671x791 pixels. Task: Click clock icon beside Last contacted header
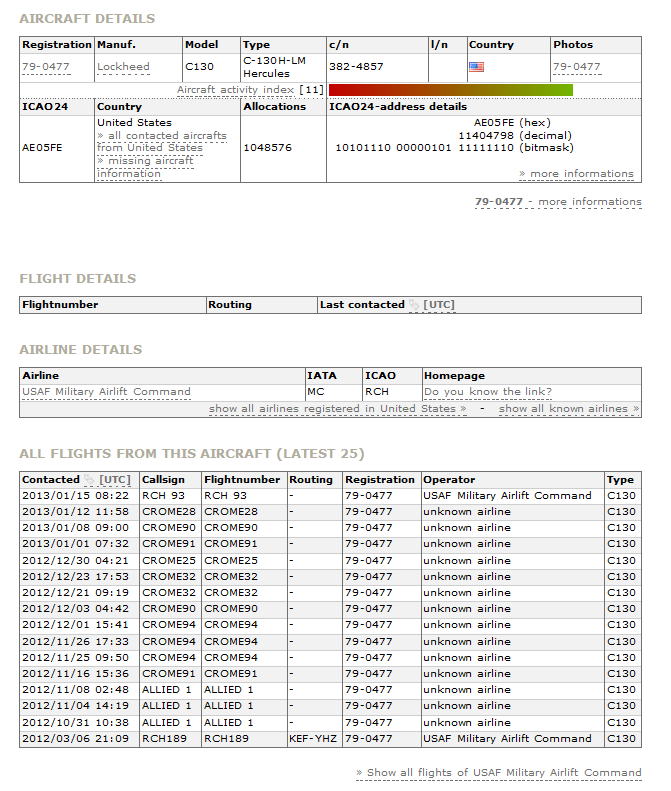(414, 305)
